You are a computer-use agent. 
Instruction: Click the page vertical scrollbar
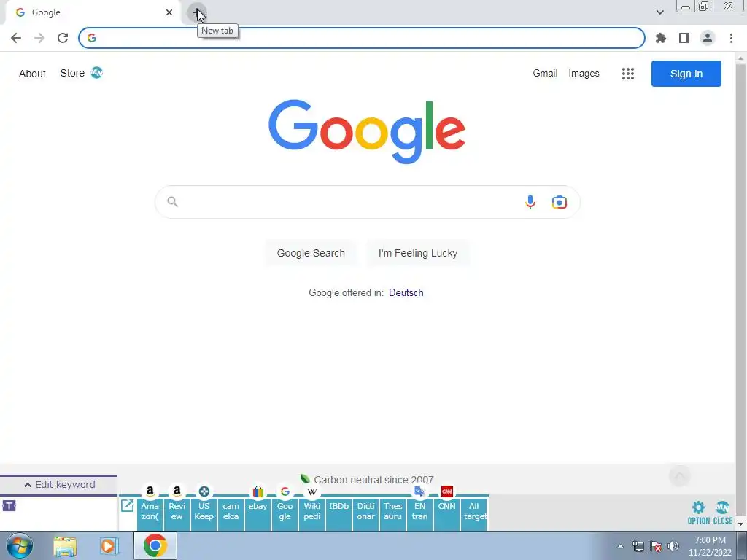740,290
